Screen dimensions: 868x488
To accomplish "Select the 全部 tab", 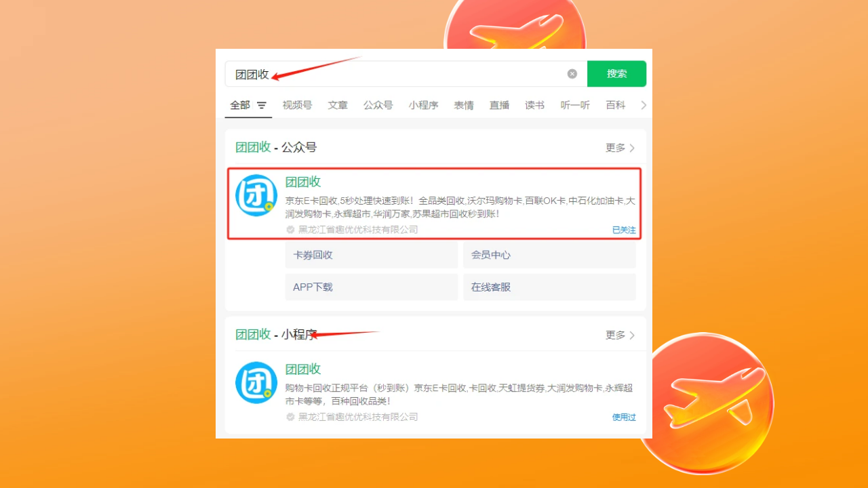I will [240, 105].
